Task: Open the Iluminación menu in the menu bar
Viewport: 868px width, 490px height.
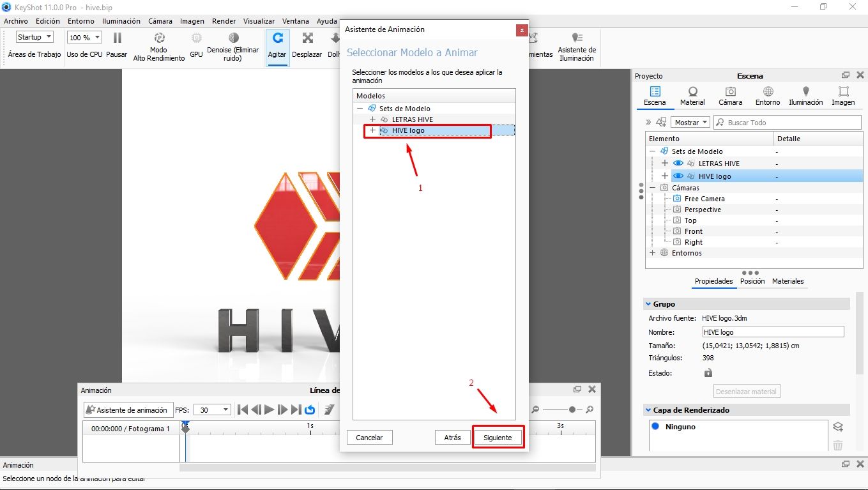Action: click(x=121, y=21)
